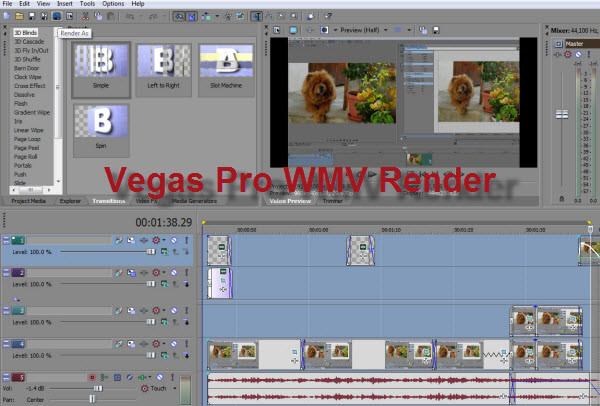
Task: Select the Selection Edit tool
Action: click(x=282, y=16)
